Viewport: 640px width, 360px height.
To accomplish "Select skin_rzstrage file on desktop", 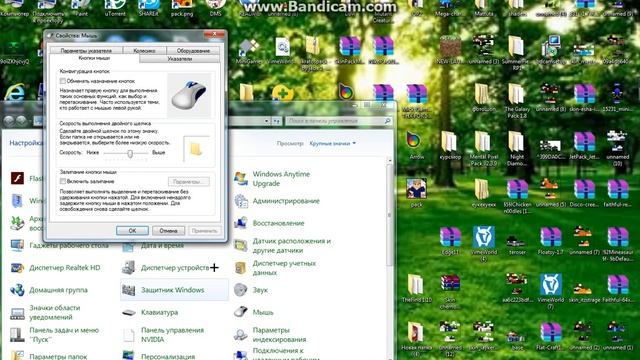I will pos(584,291).
